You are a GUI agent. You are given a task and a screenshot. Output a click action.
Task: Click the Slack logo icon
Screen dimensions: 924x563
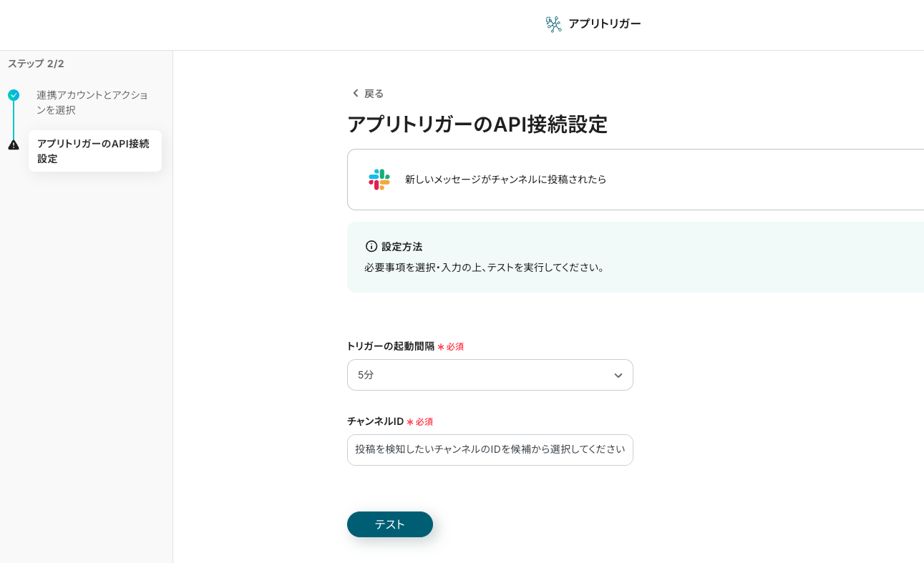379,180
